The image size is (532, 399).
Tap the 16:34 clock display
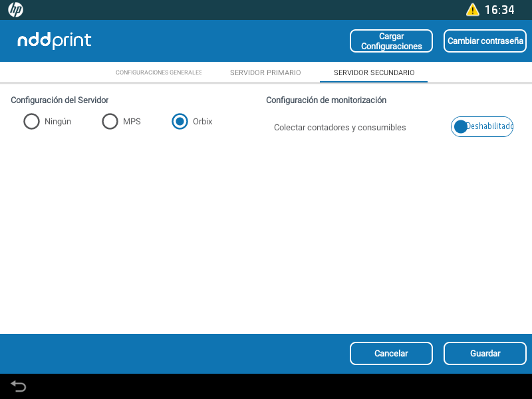[x=499, y=10]
